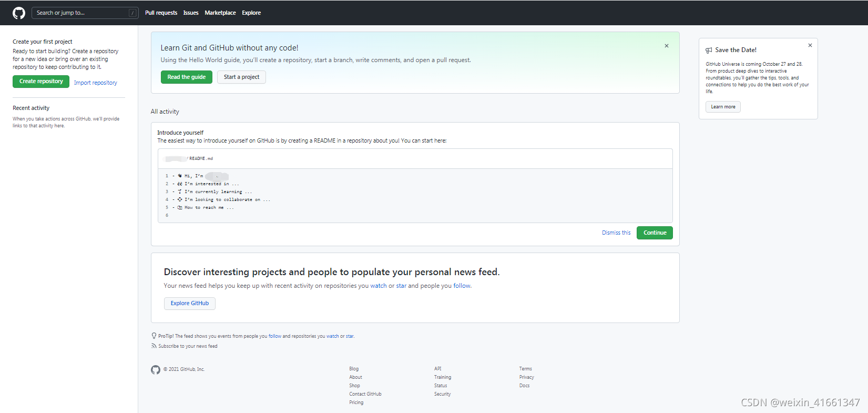Open the Terms footer link

click(526, 369)
